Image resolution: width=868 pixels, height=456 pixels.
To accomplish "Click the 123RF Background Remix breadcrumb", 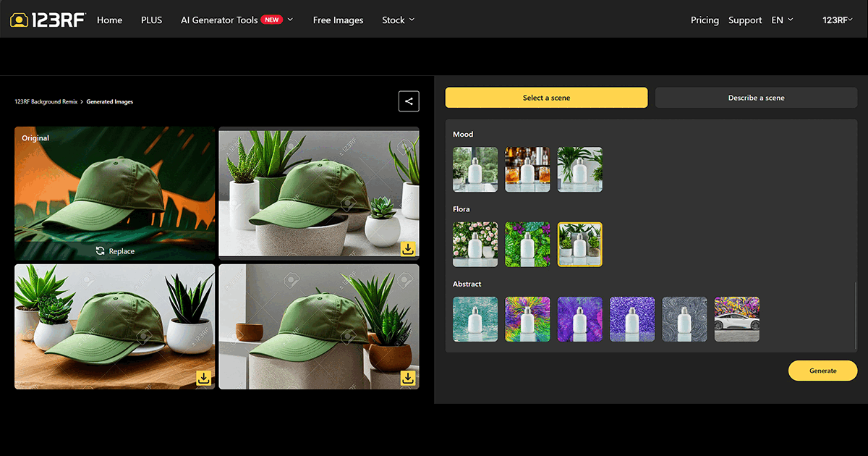I will point(46,102).
